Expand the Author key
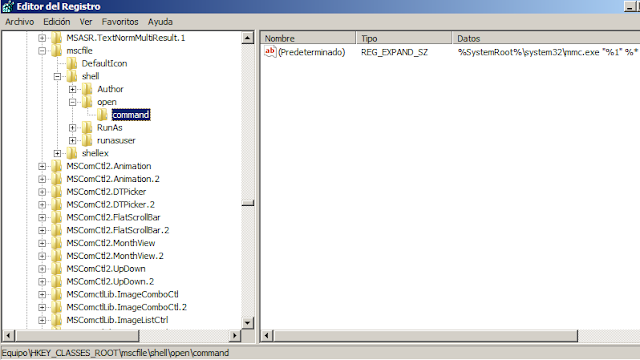 point(73,89)
